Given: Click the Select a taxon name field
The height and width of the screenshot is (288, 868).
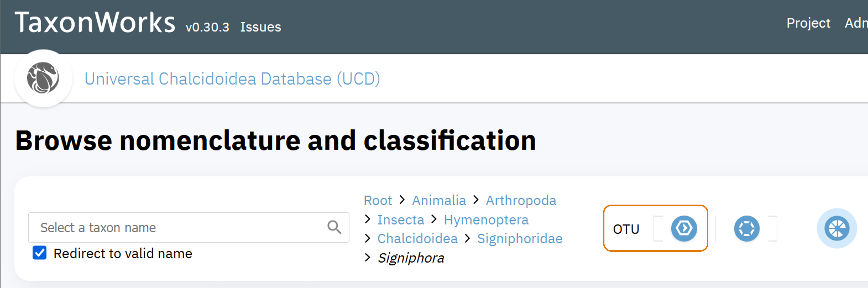Looking at the screenshot, I should (189, 227).
